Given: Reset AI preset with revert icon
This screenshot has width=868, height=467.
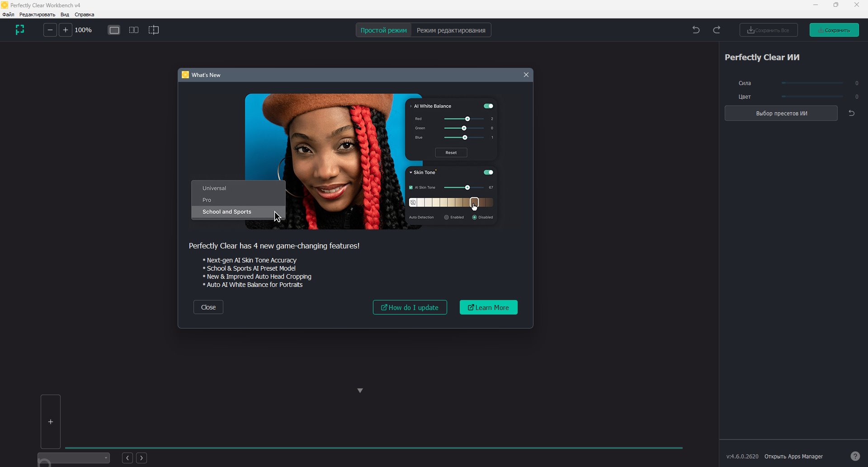Looking at the screenshot, I should click(851, 113).
